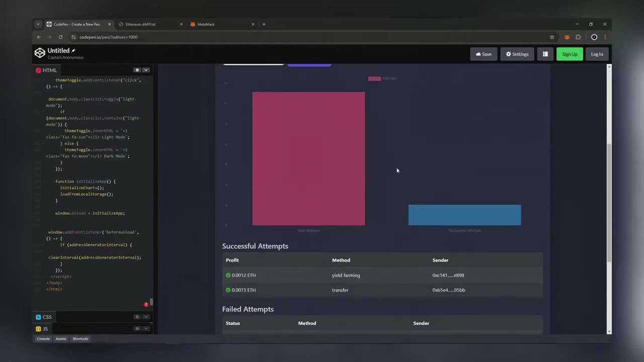Viewport: 644px width, 362px height.
Task: Go back in browser
Action: [39, 37]
